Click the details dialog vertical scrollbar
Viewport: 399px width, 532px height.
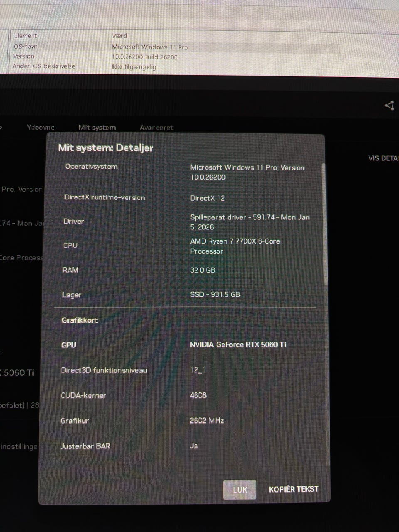coord(324,224)
